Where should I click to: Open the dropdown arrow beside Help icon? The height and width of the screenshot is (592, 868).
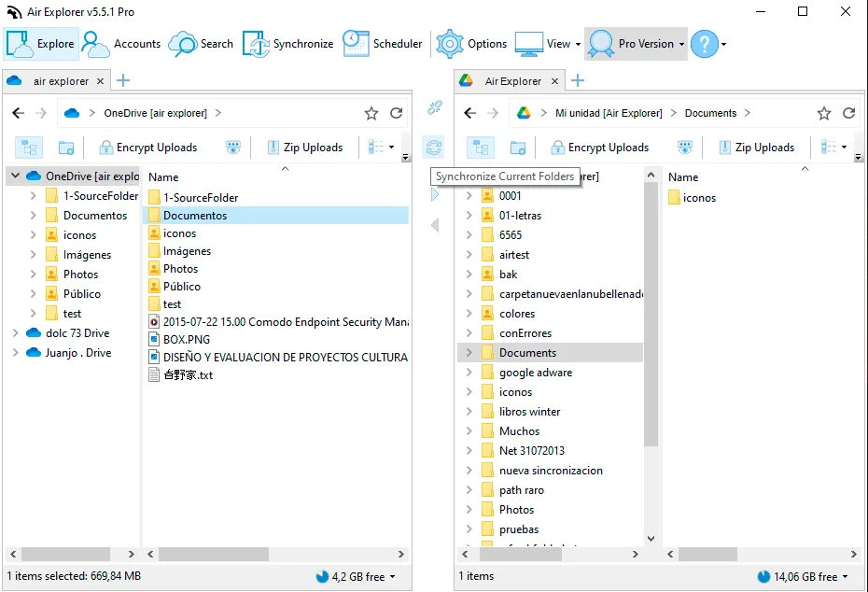pos(723,44)
